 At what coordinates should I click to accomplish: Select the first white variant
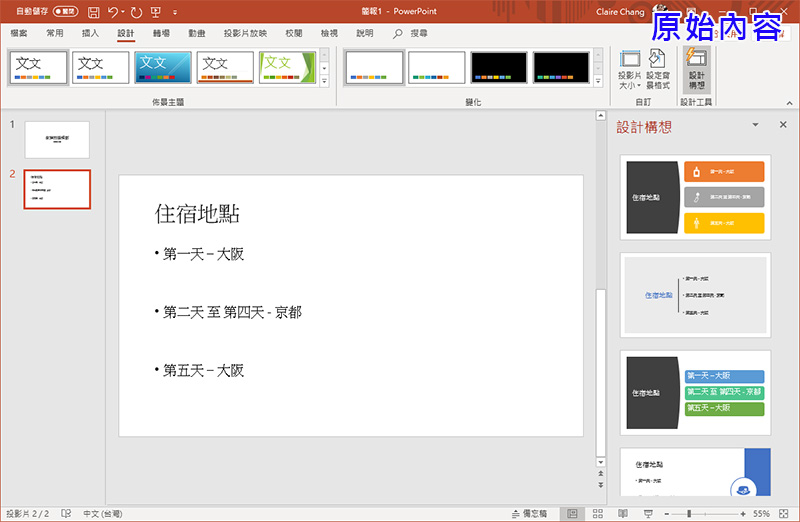(374, 67)
